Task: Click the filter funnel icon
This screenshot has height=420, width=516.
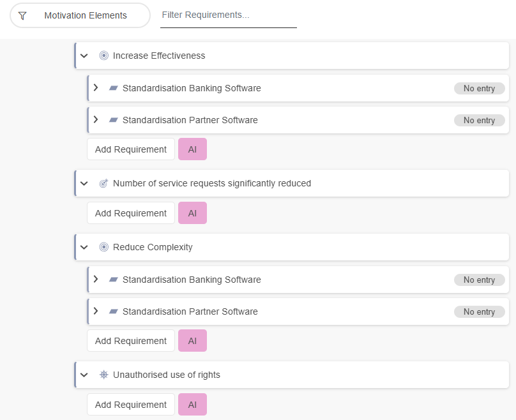Action: 22,15
